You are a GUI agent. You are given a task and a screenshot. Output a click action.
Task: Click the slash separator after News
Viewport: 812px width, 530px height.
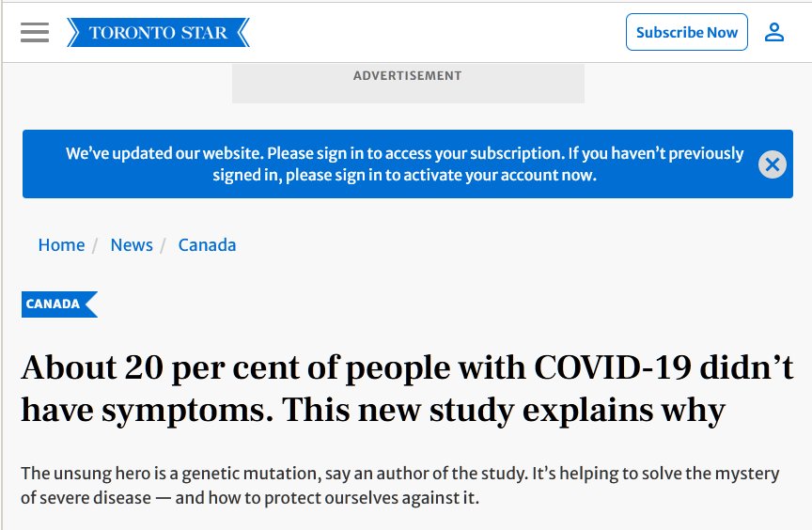tap(164, 245)
